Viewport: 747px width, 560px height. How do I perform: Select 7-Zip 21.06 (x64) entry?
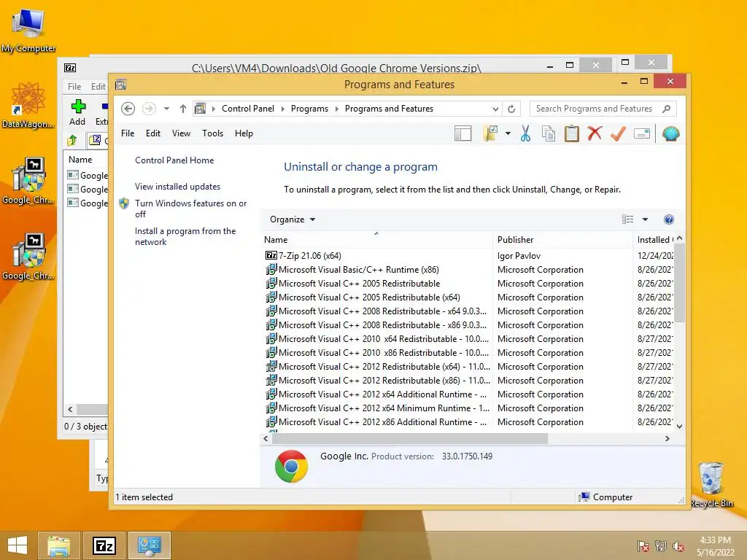tap(309, 256)
